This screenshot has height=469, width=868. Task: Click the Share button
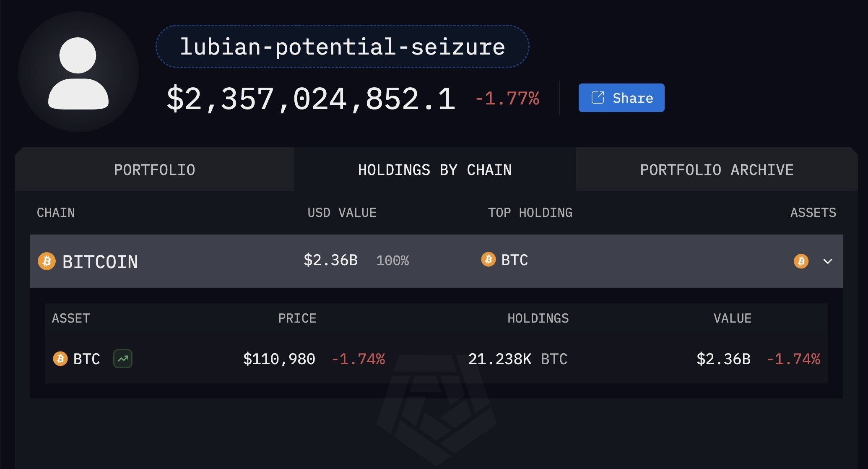621,98
